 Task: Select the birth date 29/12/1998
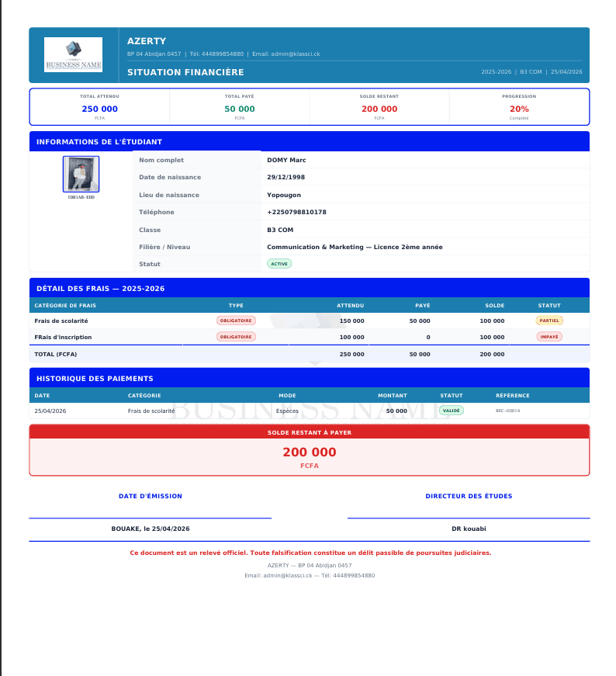pos(286,177)
